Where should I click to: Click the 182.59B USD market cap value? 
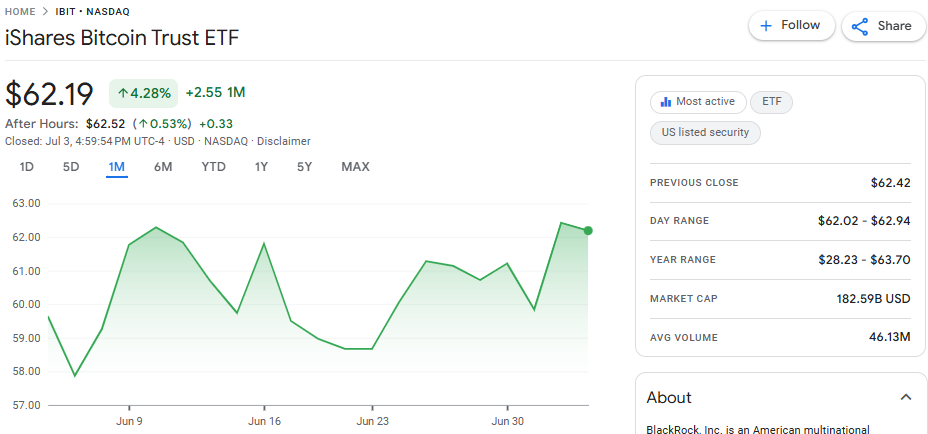873,299
